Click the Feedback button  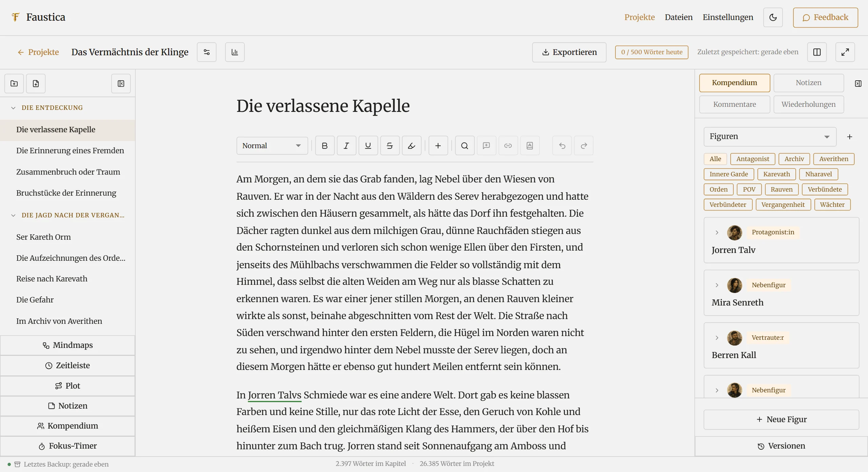826,18
